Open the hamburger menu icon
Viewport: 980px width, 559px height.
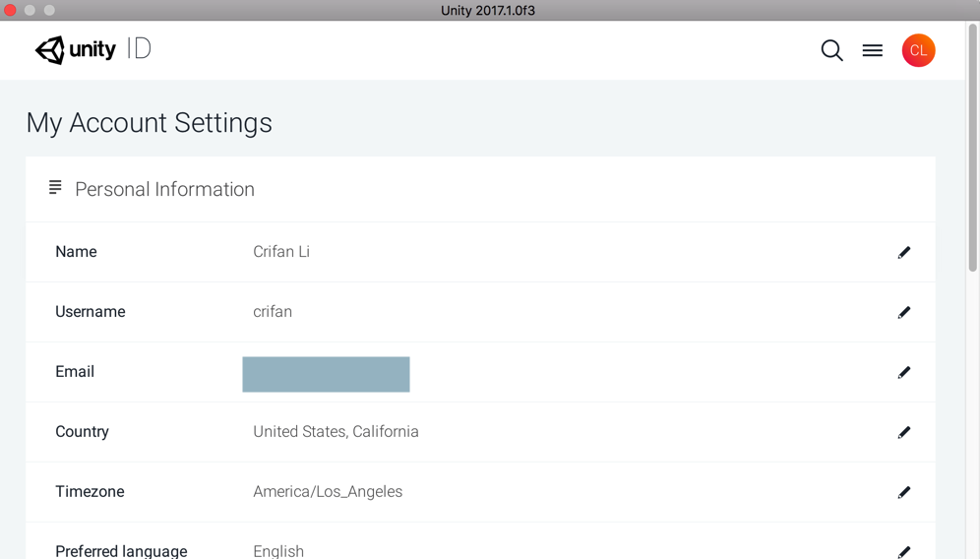coord(872,50)
